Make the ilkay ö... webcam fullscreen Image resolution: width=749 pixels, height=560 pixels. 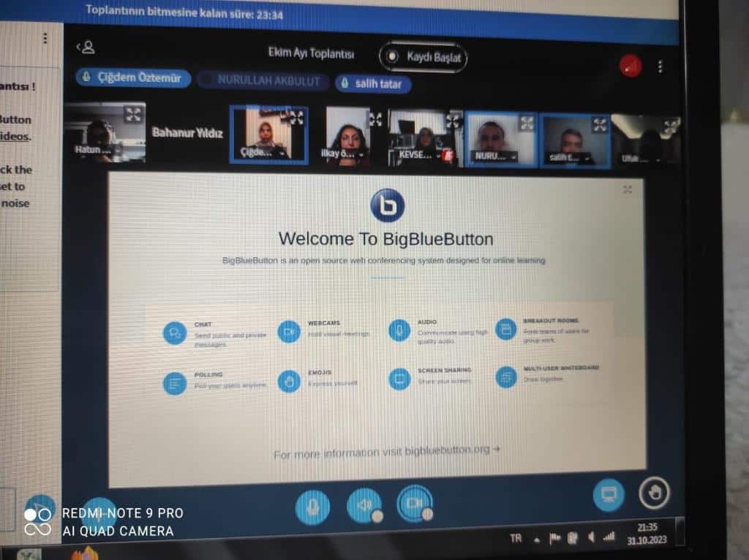(375, 119)
